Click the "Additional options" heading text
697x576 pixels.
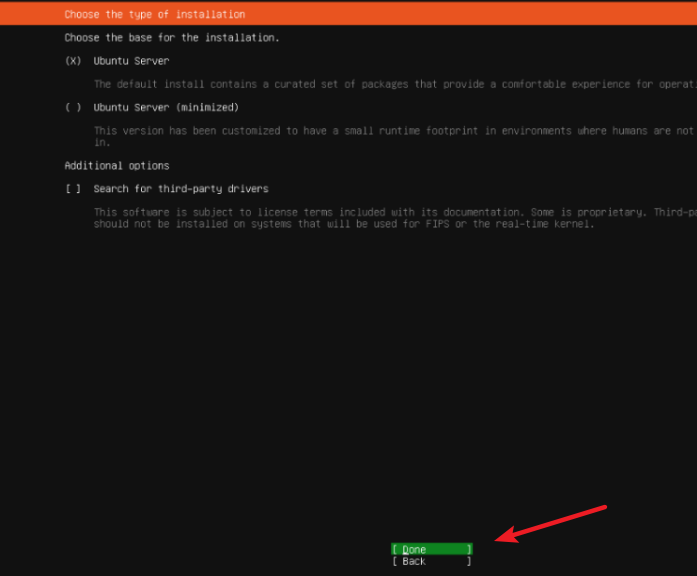[x=117, y=166]
